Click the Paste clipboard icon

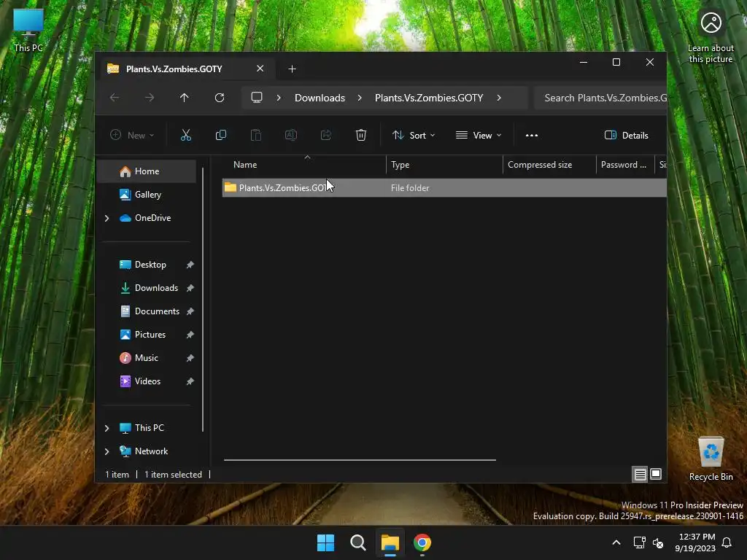coord(256,135)
